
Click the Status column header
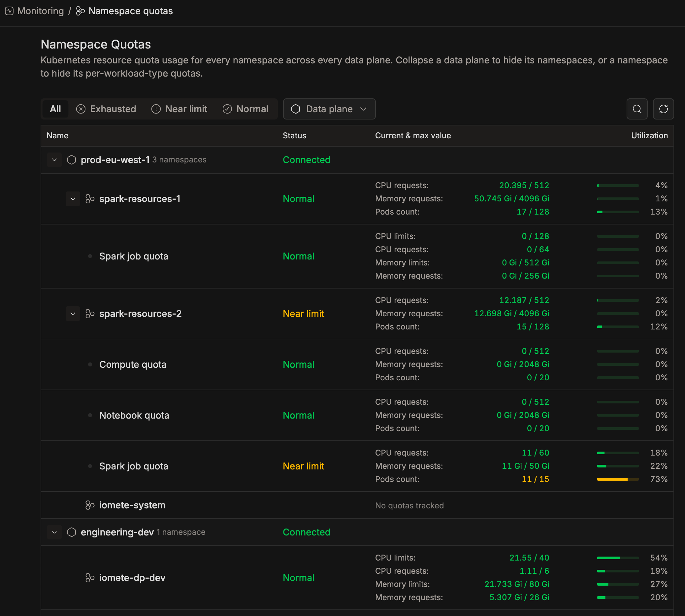294,136
